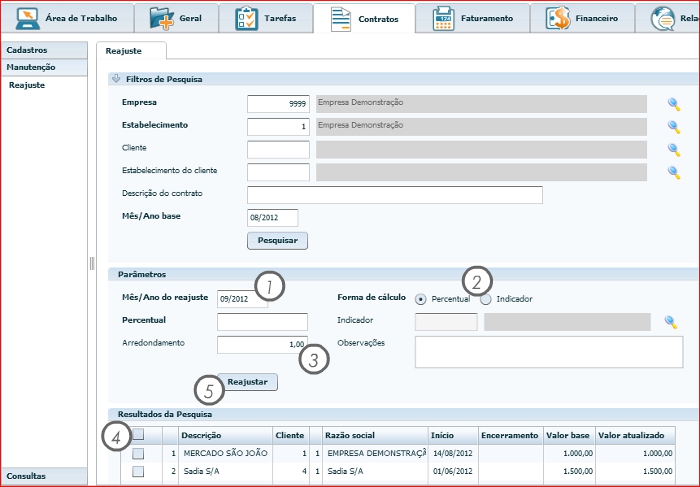Click the Relatórios globe icon
The height and width of the screenshot is (487, 700).
[x=663, y=19]
